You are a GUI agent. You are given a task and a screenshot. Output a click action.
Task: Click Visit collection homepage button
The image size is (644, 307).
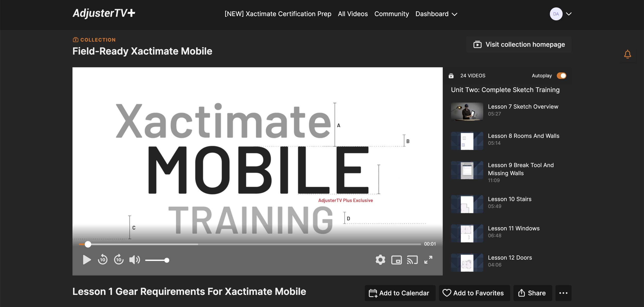[519, 45]
